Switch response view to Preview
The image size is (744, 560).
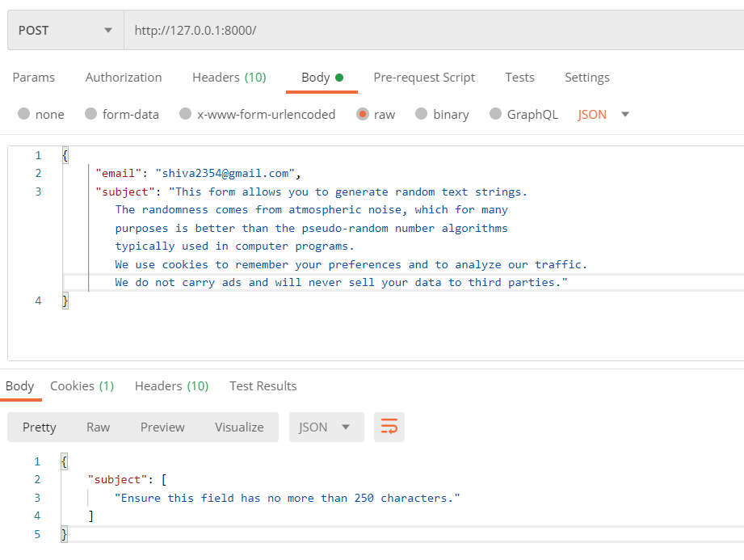pos(162,427)
